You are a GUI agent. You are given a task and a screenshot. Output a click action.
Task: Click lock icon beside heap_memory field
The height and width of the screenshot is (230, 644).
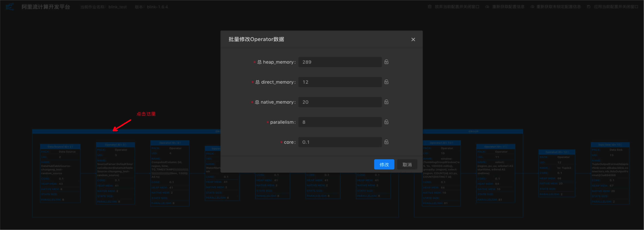(x=386, y=62)
